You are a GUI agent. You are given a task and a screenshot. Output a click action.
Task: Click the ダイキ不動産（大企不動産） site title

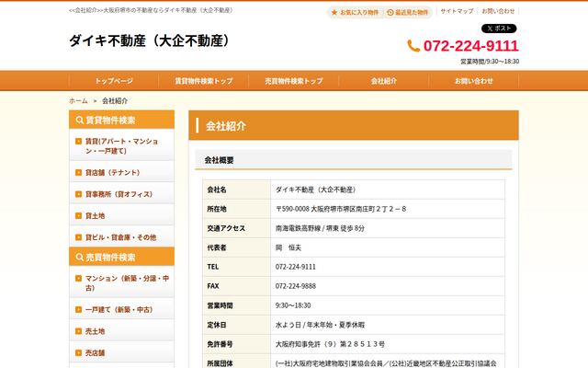(149, 40)
